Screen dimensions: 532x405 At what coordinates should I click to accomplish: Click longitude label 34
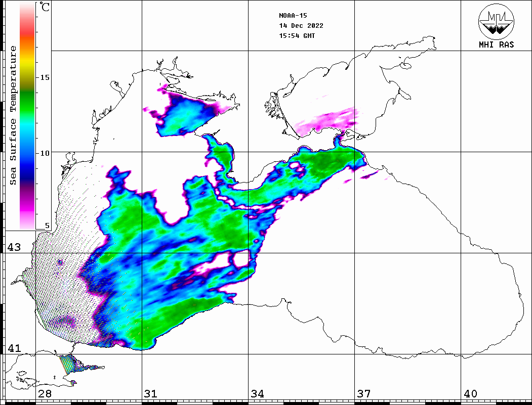pos(257,394)
